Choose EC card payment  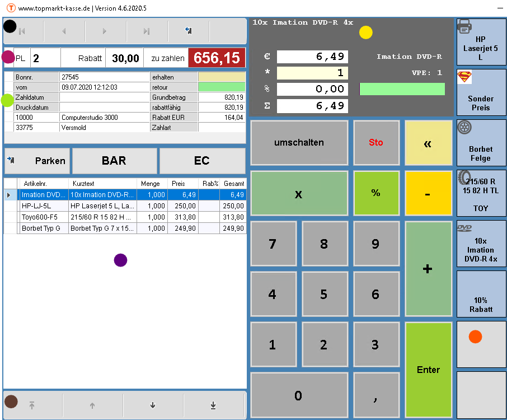coord(201,161)
